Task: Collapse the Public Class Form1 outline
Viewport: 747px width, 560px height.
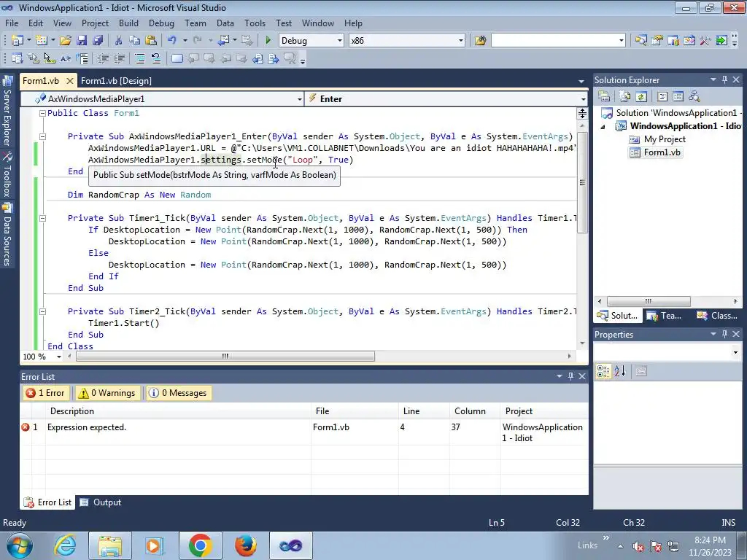Action: click(42, 113)
